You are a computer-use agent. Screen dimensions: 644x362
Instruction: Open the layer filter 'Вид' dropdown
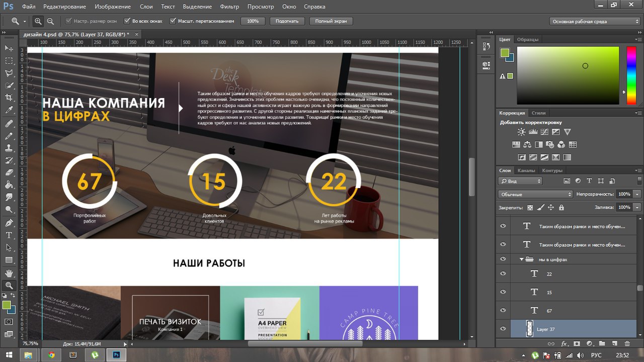[x=520, y=180]
